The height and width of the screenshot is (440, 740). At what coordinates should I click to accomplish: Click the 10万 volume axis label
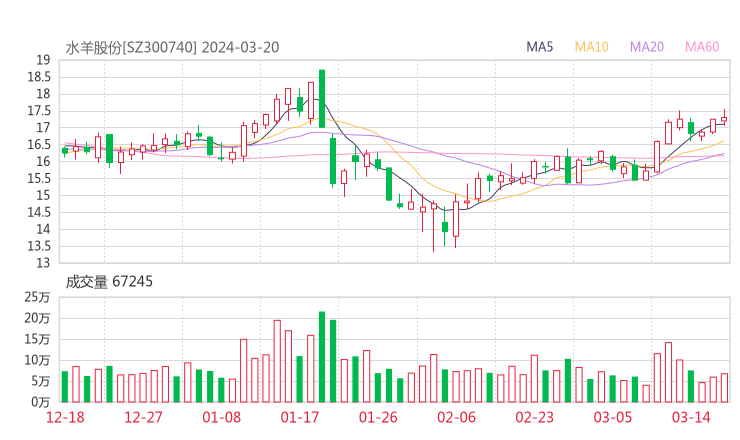point(37,361)
